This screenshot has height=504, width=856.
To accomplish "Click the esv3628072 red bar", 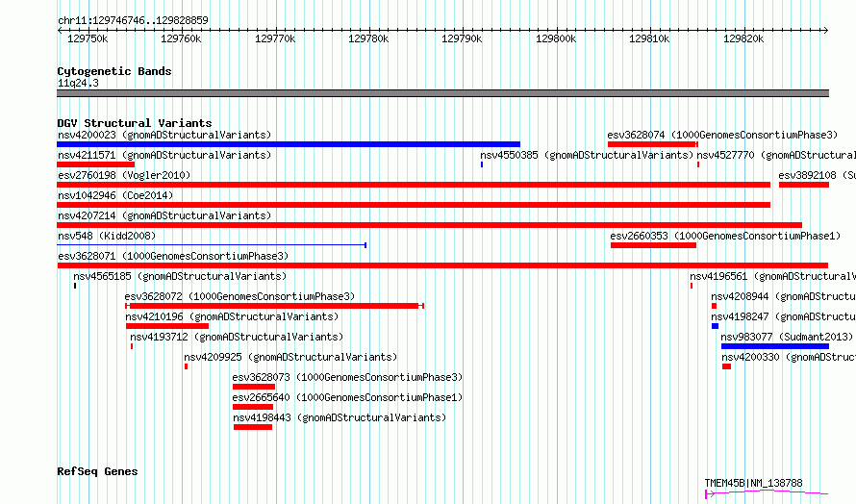I will (x=274, y=306).
